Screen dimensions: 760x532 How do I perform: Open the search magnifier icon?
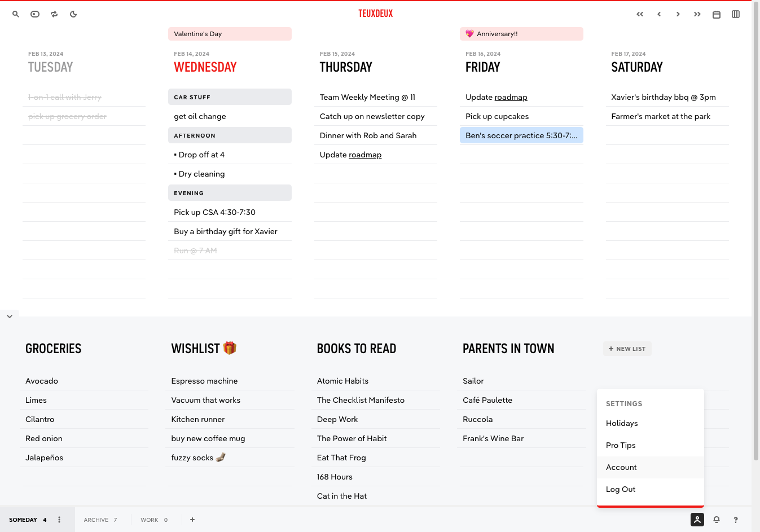coord(16,14)
